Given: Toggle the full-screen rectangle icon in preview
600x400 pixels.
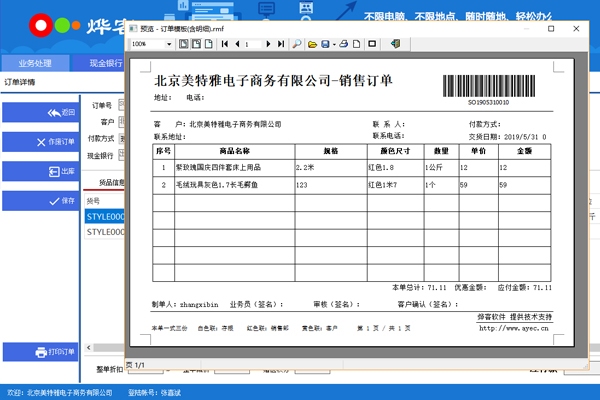Looking at the screenshot, I should click(372, 44).
